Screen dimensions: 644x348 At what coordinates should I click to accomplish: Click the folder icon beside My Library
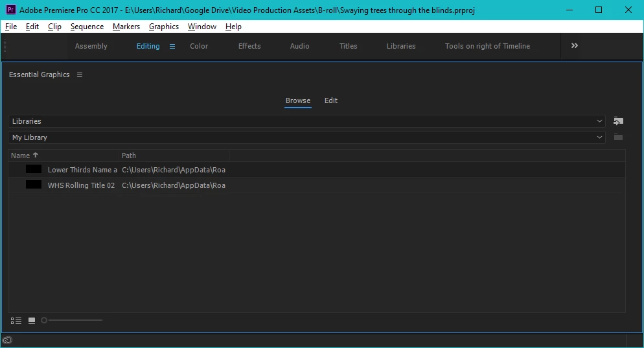tap(618, 137)
